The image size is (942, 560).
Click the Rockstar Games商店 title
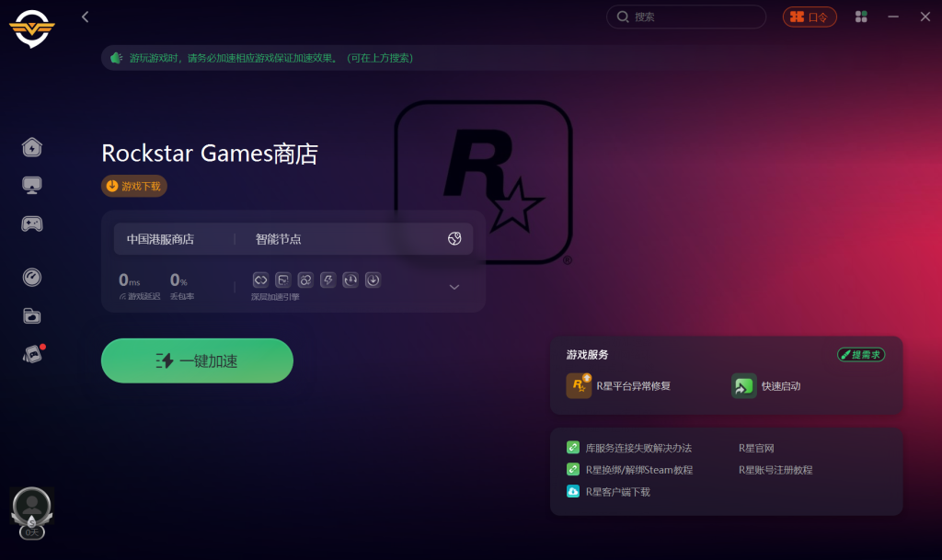tap(210, 153)
